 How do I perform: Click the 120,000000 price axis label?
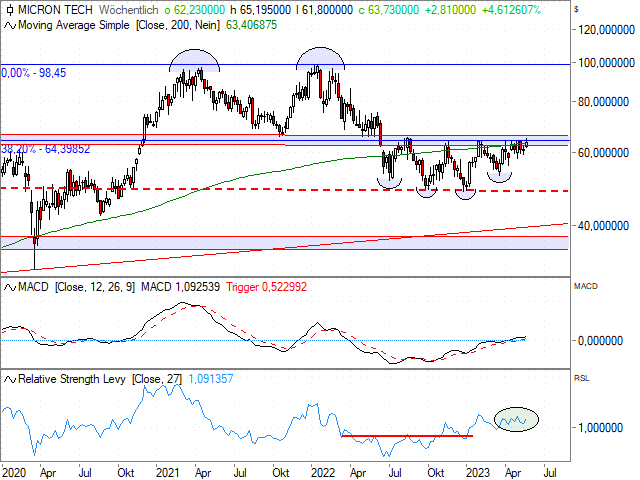tap(606, 30)
